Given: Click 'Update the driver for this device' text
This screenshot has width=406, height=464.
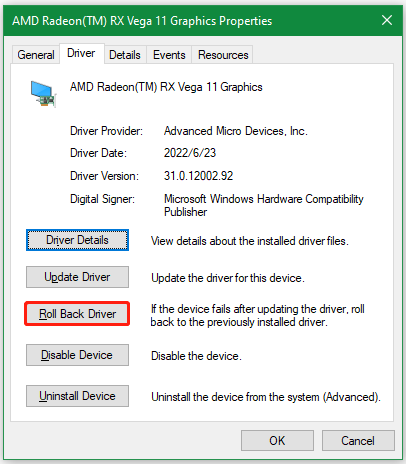Looking at the screenshot, I should tap(228, 278).
